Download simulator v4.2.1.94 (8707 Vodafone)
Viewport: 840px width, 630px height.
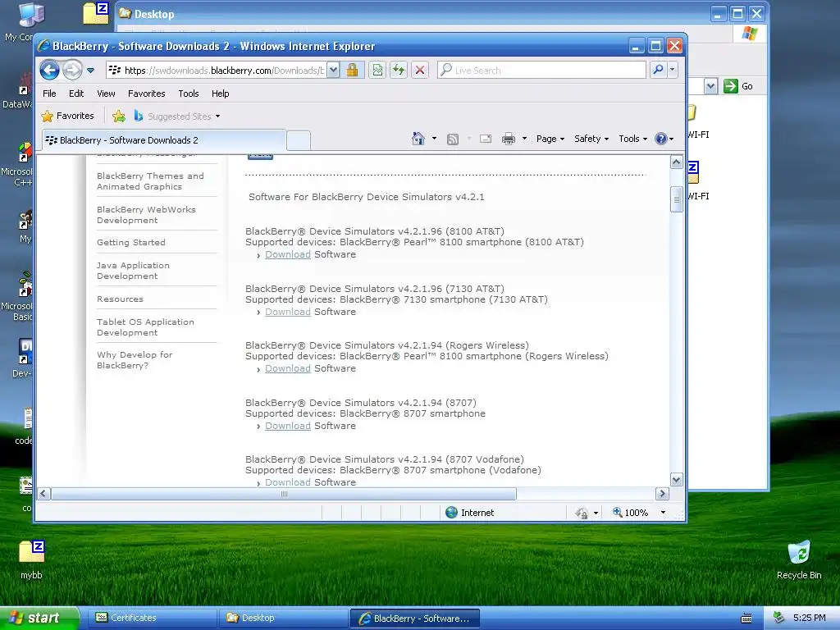point(288,482)
